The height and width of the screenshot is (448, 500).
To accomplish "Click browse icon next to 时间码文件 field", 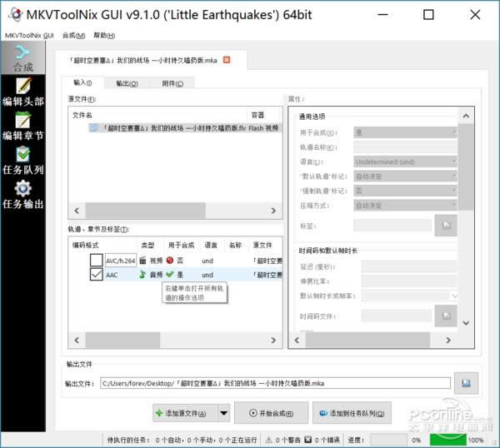I will [x=447, y=316].
